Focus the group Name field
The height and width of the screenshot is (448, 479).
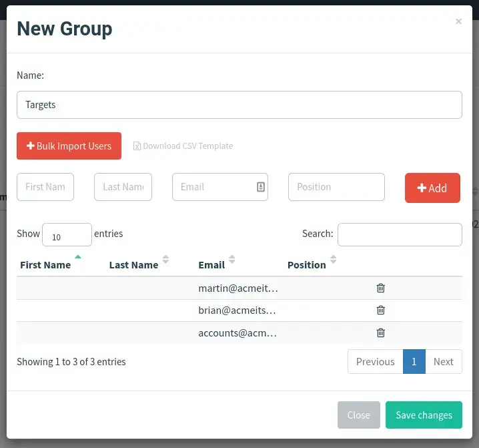pyautogui.click(x=239, y=105)
